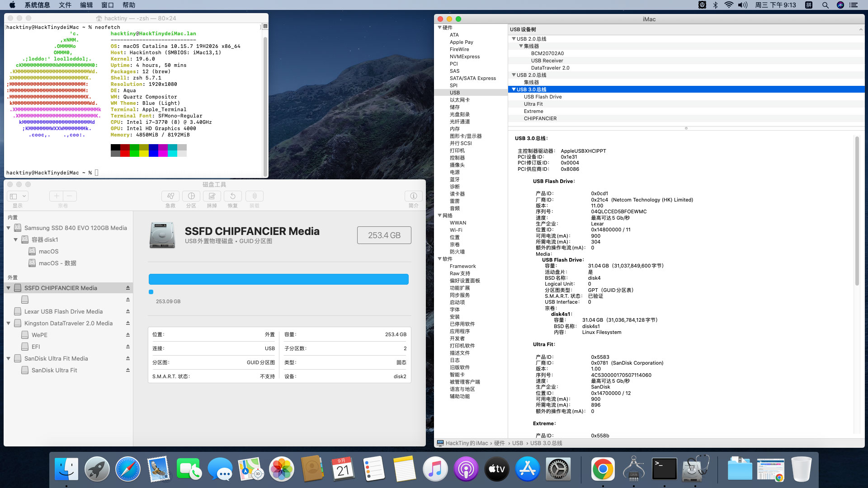Collapse the 网络 section in System Information
Screen dimensions: 868x488
[439, 216]
